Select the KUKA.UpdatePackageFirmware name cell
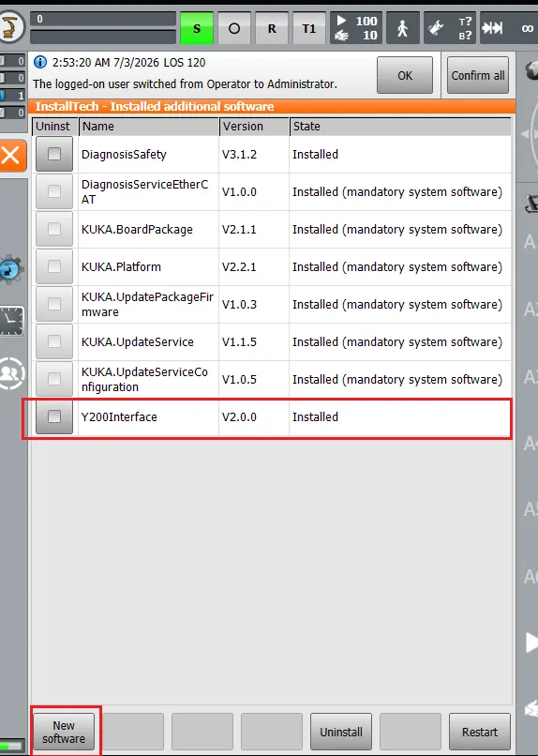 coord(148,305)
